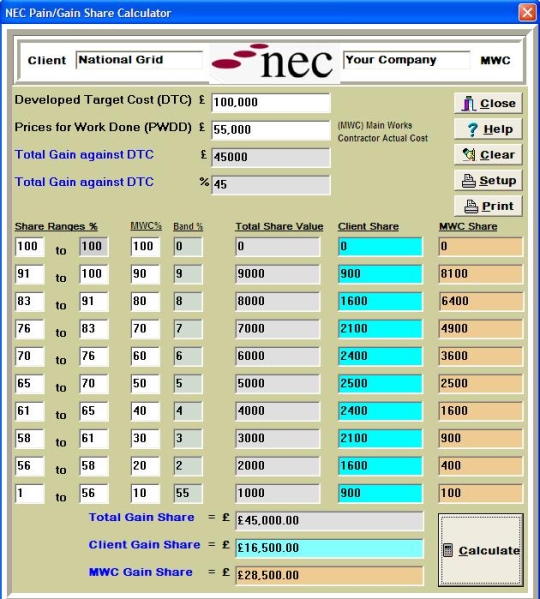
Task: Click the Total Gain against DTC £ field 45000
Action: click(271, 157)
